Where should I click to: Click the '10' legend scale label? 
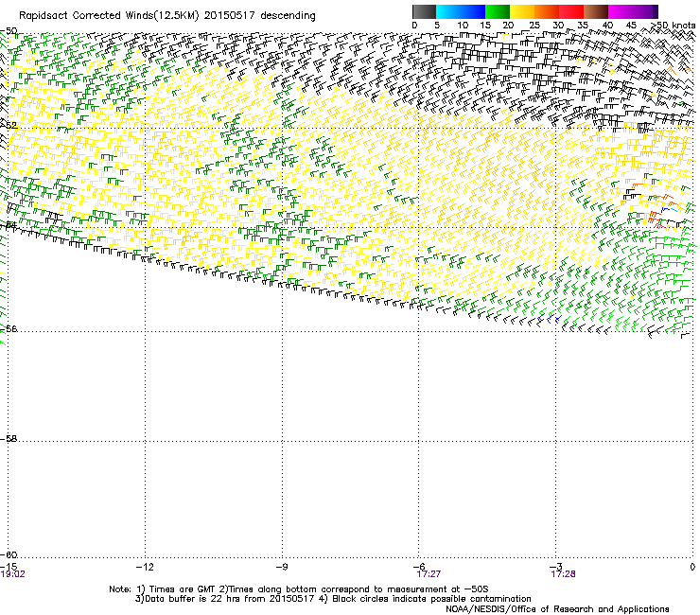click(463, 26)
